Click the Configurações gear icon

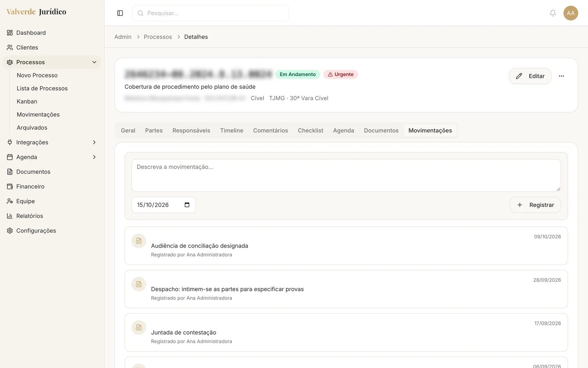pos(10,231)
